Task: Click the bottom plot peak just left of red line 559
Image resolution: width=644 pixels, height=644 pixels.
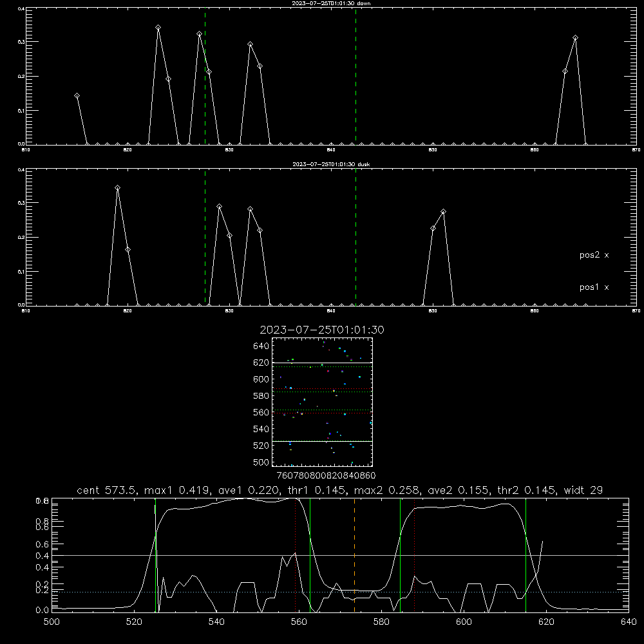Action: [282, 557]
